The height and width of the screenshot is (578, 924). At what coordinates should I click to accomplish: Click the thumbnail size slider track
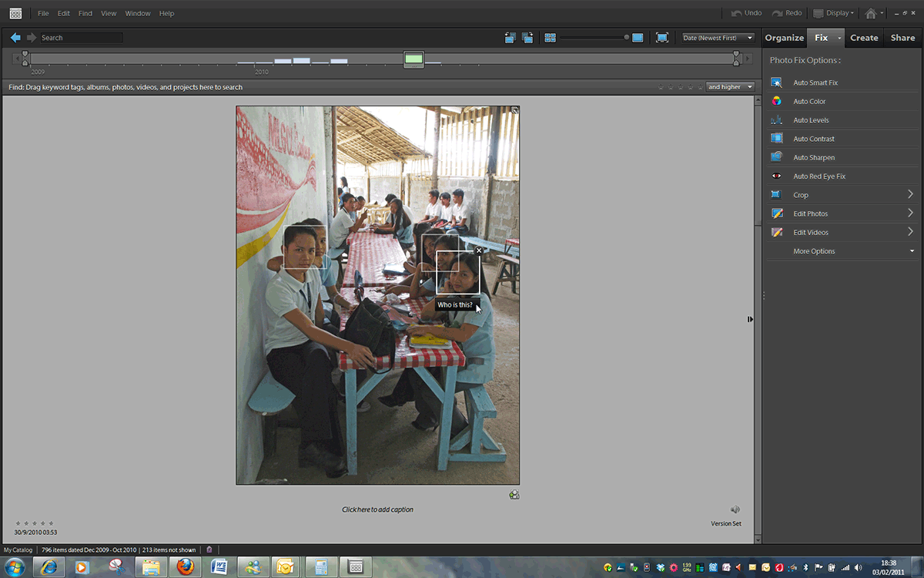(x=591, y=38)
